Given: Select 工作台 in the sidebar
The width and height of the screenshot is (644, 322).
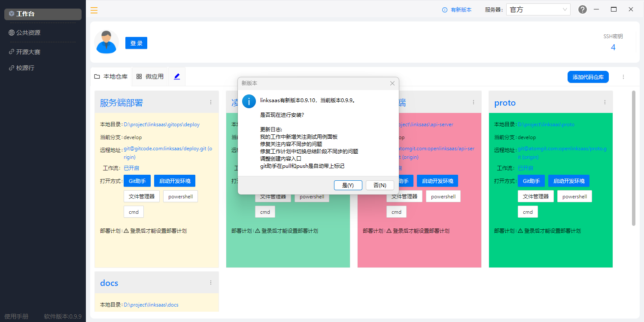Looking at the screenshot, I should [x=43, y=14].
